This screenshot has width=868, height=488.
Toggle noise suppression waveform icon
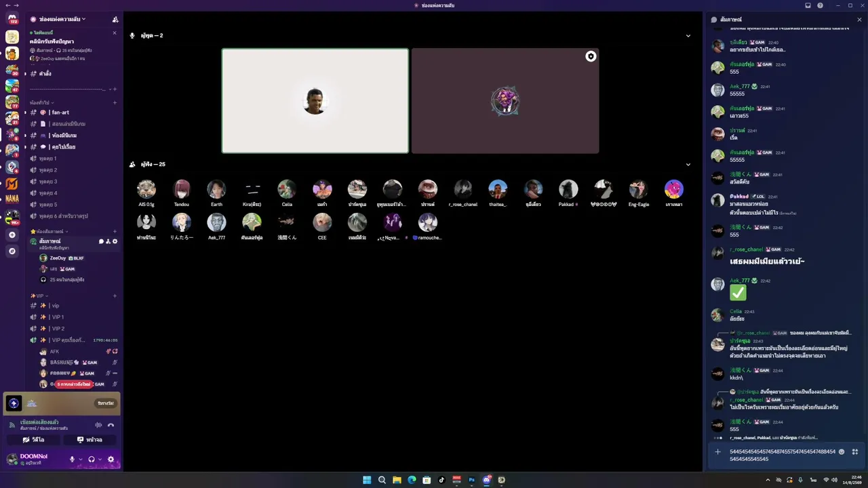coord(98,425)
